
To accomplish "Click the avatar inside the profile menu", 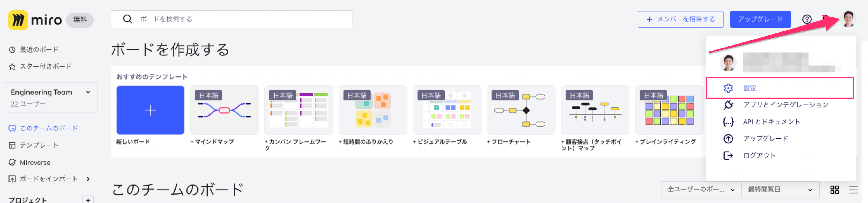I will [x=728, y=63].
